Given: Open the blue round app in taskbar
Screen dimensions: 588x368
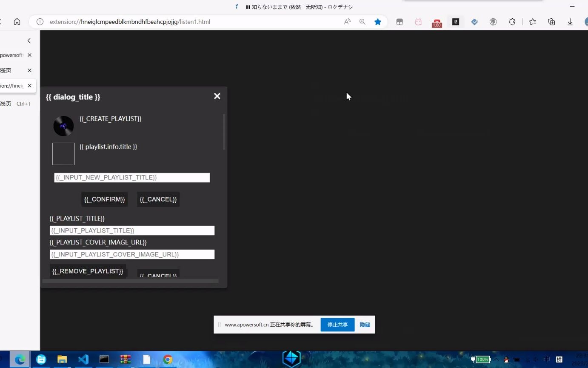Looking at the screenshot, I should click(x=41, y=360).
